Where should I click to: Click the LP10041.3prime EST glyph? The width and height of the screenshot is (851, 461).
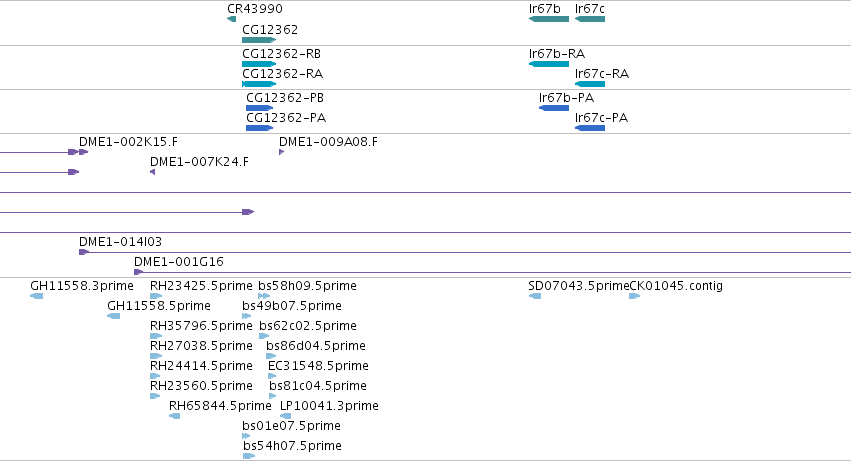click(285, 416)
